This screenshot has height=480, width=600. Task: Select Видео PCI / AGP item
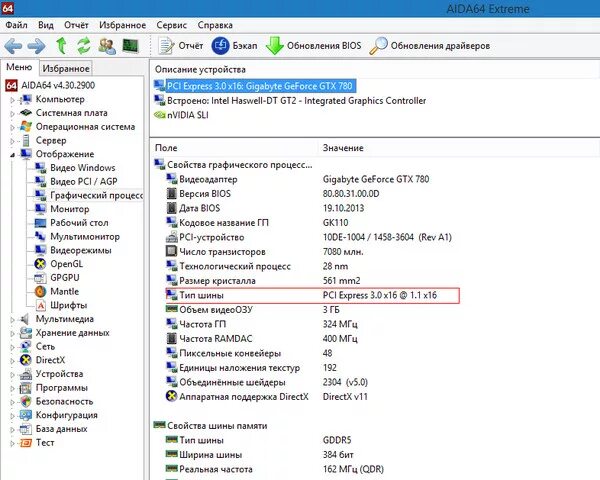[84, 181]
